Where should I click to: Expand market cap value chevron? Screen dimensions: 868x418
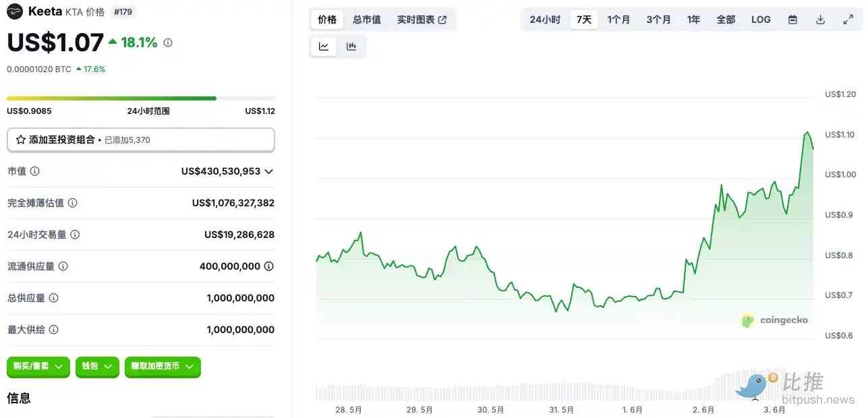click(269, 171)
